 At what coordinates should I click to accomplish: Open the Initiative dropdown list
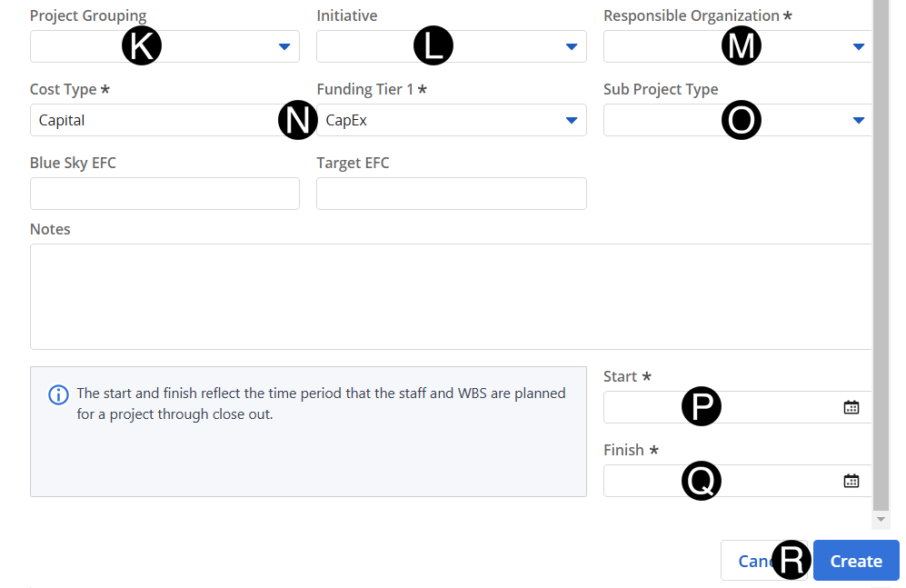[571, 46]
